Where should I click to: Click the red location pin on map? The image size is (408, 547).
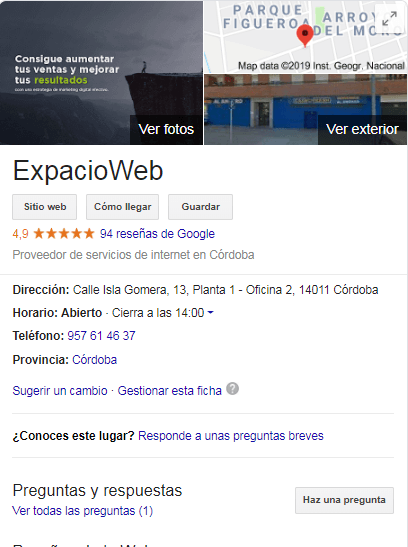(x=305, y=36)
